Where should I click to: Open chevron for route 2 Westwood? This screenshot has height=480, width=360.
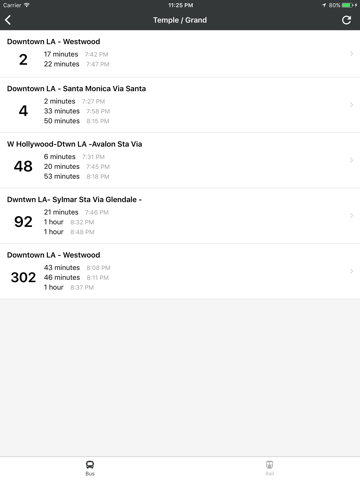coord(351,54)
